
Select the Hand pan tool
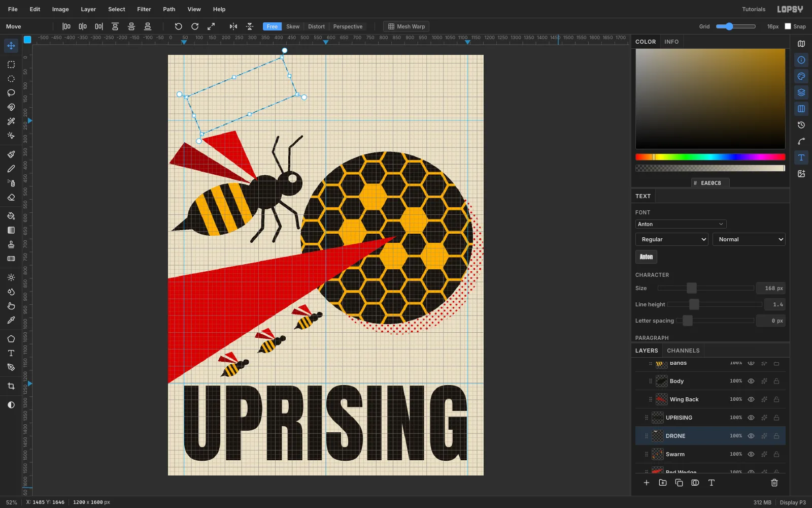11,306
